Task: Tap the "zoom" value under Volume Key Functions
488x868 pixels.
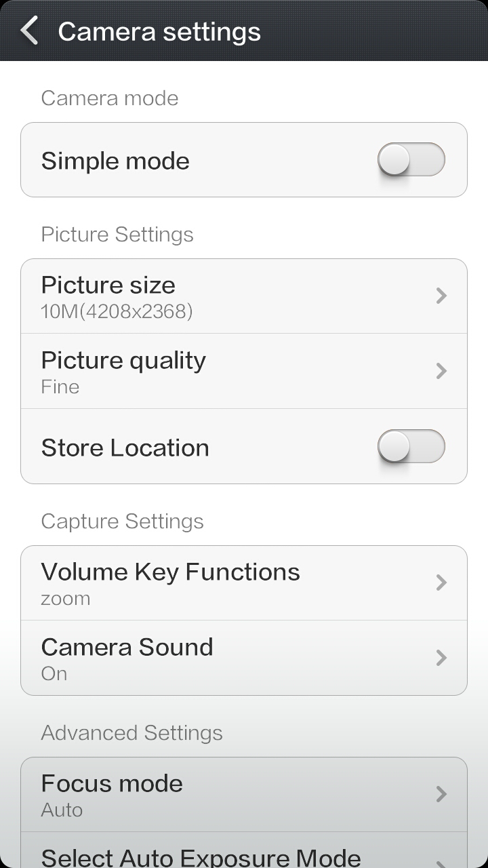Action: (x=66, y=599)
